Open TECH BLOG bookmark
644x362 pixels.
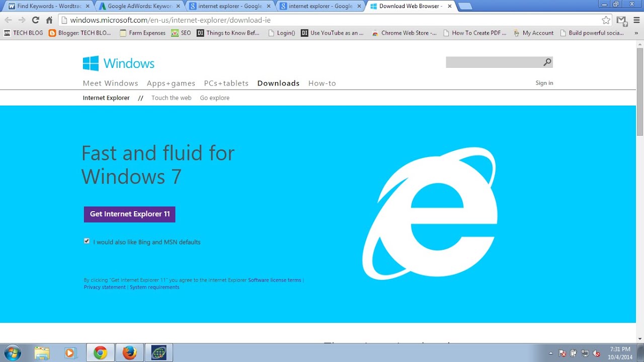(23, 33)
